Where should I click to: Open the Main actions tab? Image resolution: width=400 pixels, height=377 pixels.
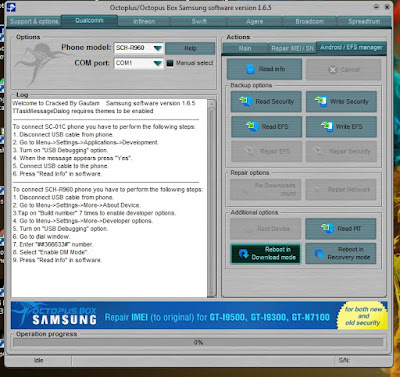tap(245, 49)
